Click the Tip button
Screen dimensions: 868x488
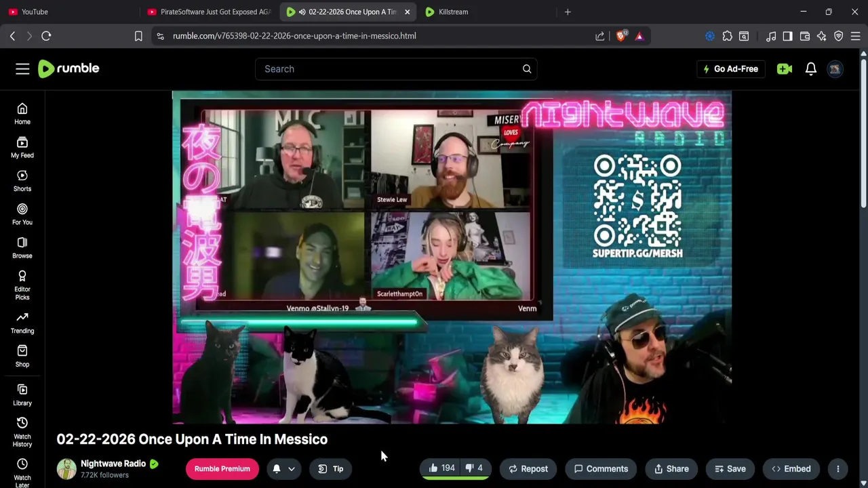[331, 468]
